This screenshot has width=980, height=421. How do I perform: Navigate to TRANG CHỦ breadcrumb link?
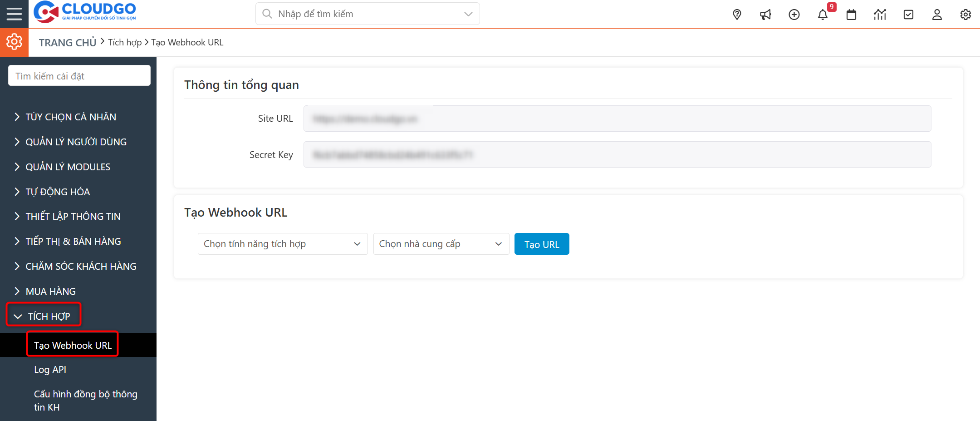point(67,42)
